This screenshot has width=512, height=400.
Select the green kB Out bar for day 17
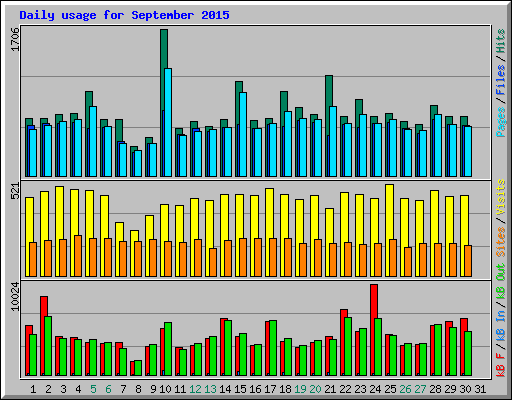point(273,348)
